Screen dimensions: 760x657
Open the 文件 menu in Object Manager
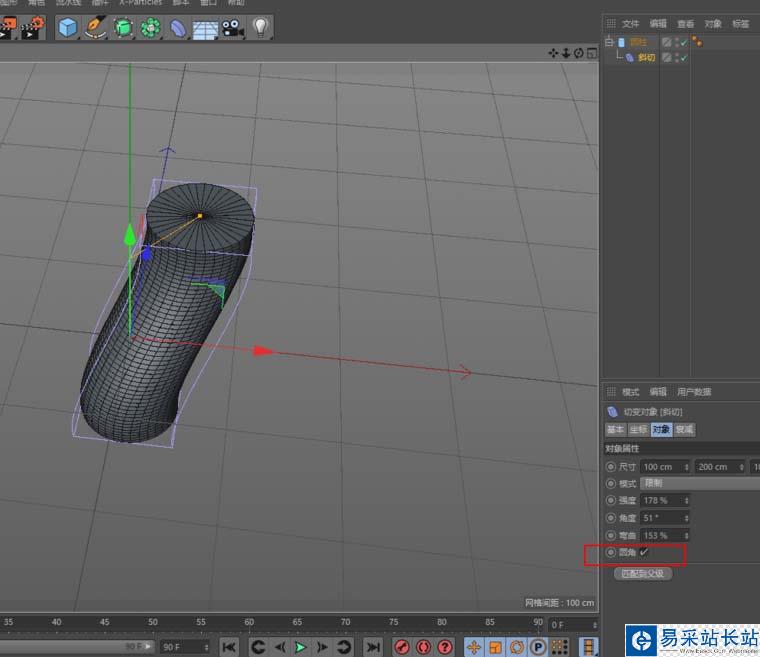[630, 23]
